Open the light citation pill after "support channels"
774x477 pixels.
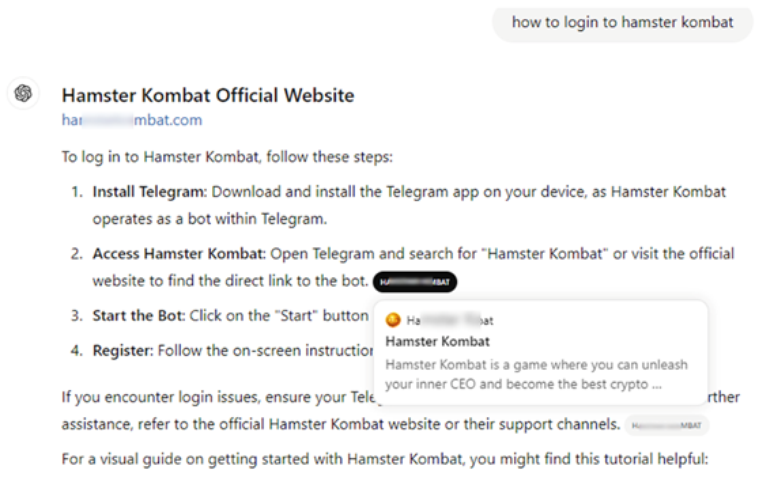667,426
